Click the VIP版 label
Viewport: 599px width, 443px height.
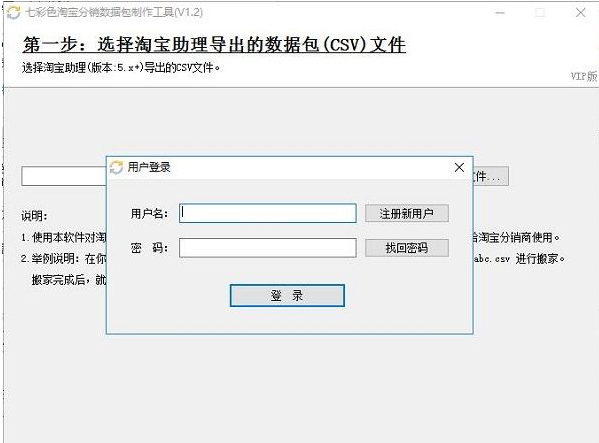(x=584, y=76)
